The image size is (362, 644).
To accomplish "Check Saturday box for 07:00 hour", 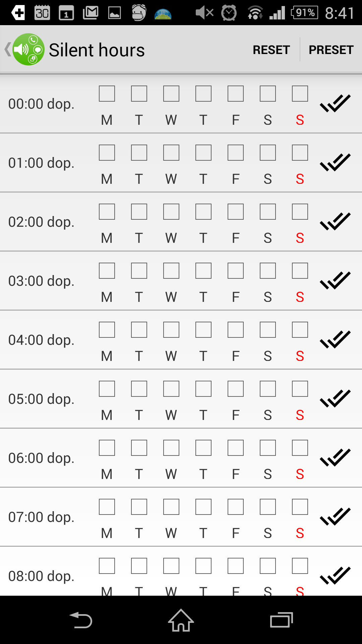I will pos(268,507).
